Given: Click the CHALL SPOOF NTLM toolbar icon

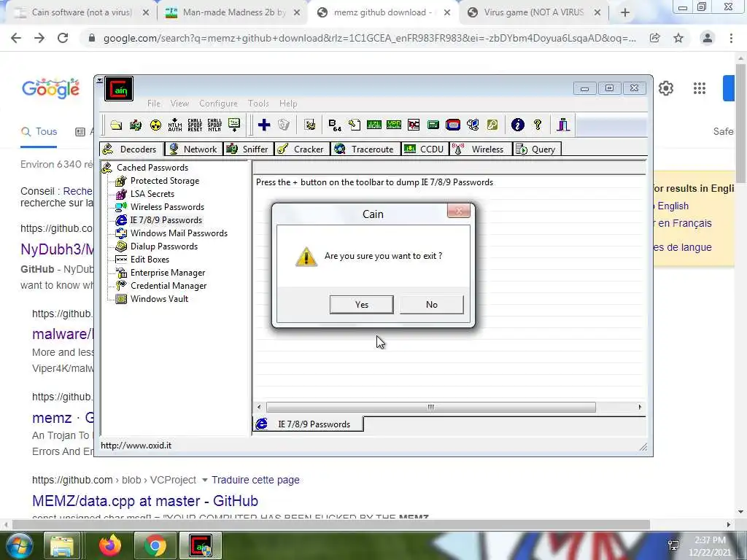Looking at the screenshot, I should [214, 125].
